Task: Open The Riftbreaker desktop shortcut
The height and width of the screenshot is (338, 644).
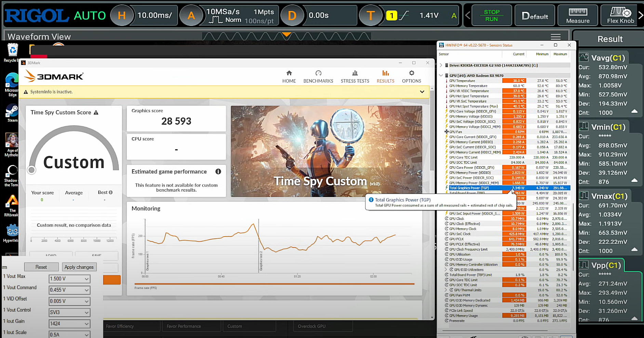Action: pos(12,206)
